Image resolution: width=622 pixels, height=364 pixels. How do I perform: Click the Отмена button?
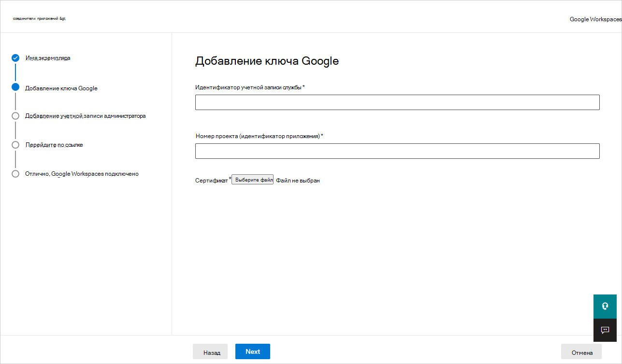pyautogui.click(x=581, y=352)
